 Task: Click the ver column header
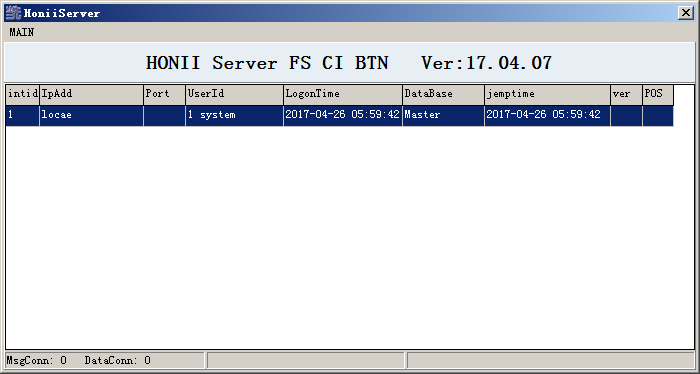point(626,95)
